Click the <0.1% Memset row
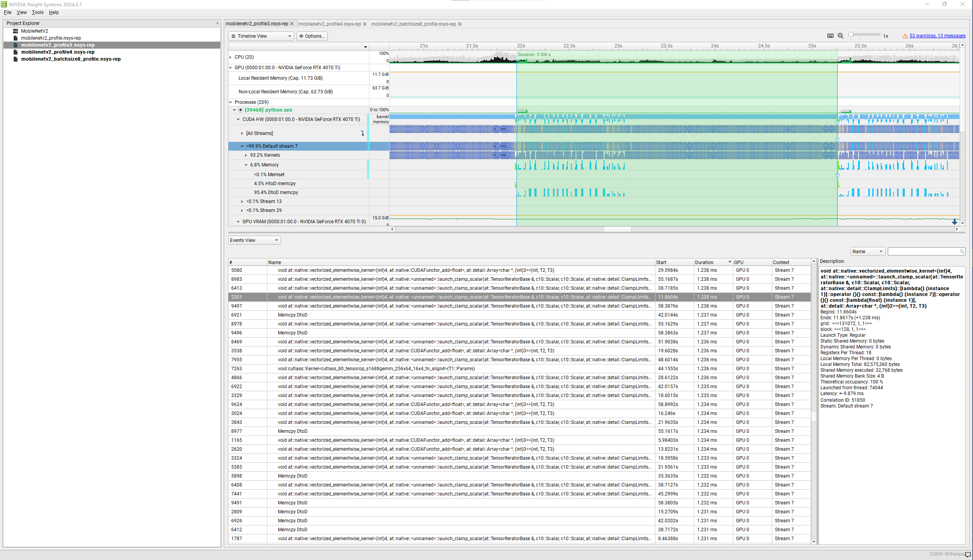This screenshot has height=560, width=973. [298, 175]
